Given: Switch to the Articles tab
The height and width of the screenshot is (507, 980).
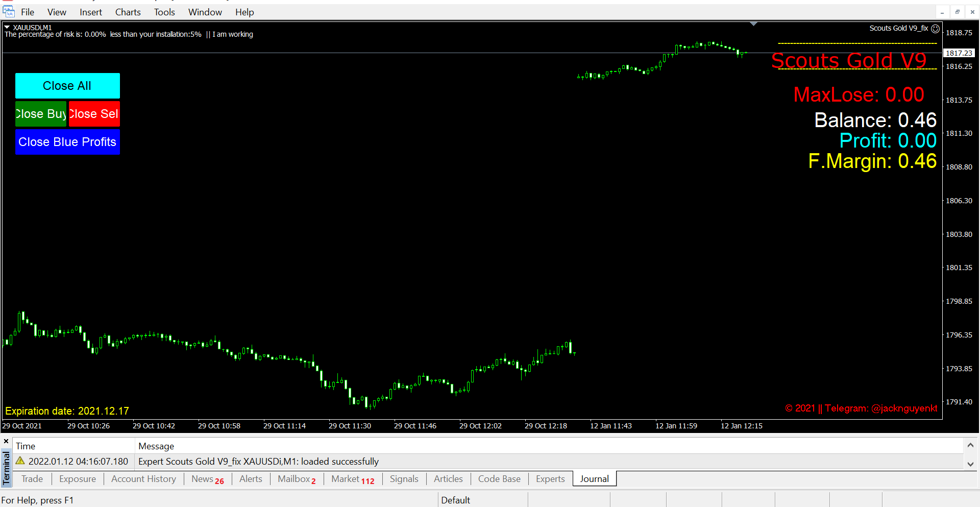Looking at the screenshot, I should click(448, 479).
